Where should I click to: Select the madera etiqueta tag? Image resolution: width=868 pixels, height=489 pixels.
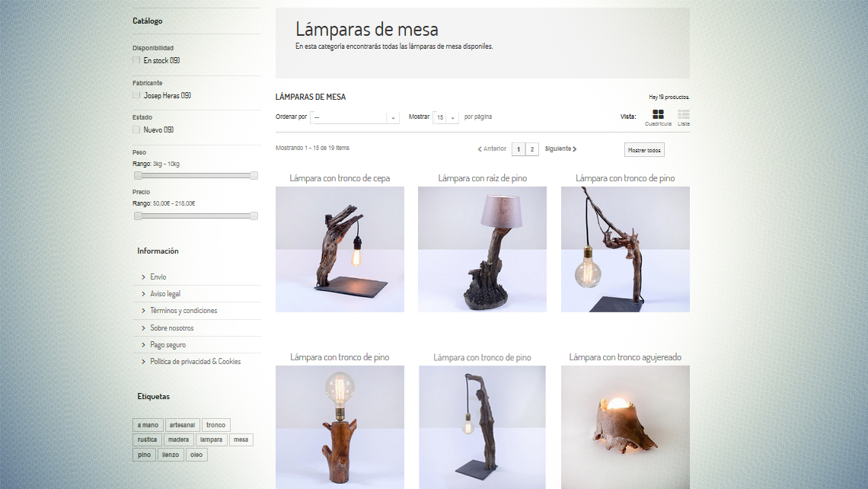tap(178, 439)
